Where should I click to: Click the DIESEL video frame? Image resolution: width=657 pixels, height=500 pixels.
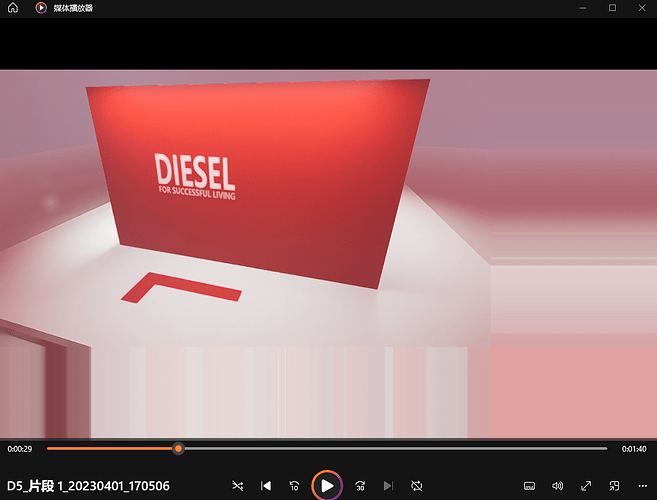point(328,254)
